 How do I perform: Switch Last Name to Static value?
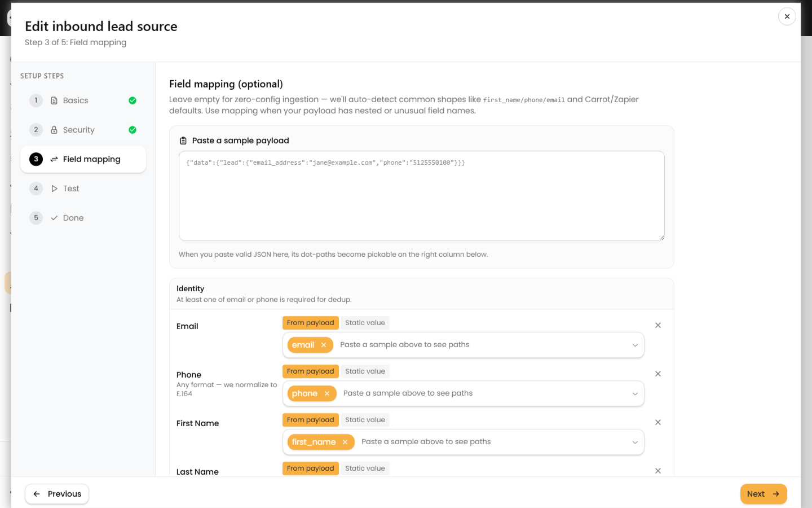click(x=365, y=468)
